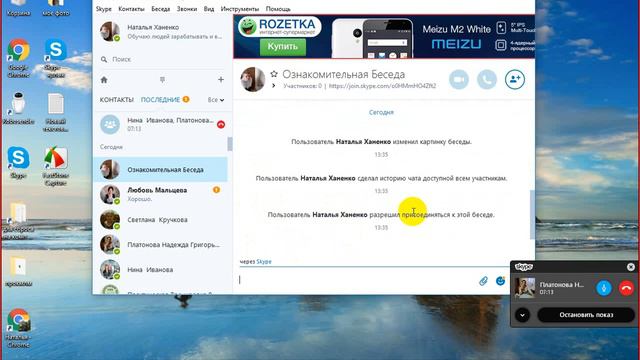Open chat with Любовь Мальцева
Viewport: 640px width, 360px height.
(x=160, y=194)
